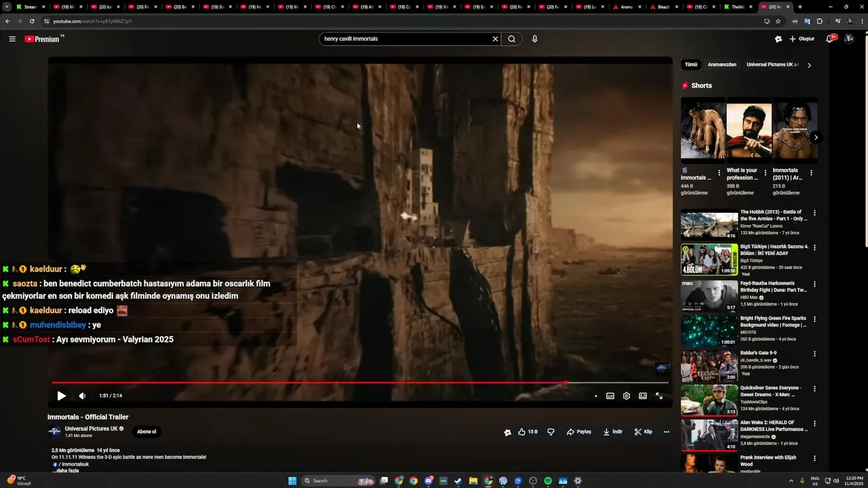Open Bright Flying Green Fire Sparks video
Image resolution: width=868 pixels, height=488 pixels.
(x=709, y=331)
